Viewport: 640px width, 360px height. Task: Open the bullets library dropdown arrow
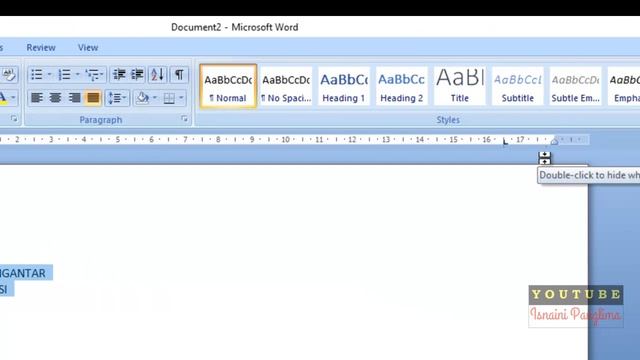coord(49,75)
